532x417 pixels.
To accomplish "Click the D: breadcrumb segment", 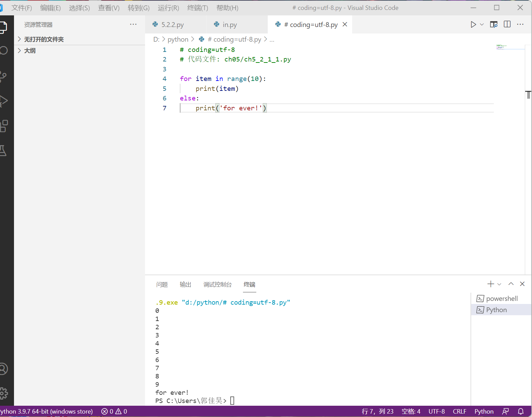I will coord(156,39).
